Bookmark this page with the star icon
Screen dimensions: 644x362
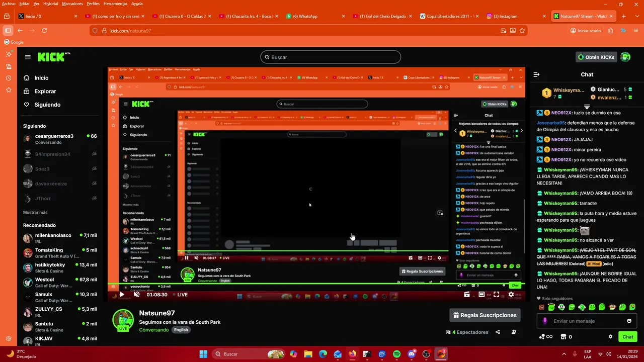point(522,31)
